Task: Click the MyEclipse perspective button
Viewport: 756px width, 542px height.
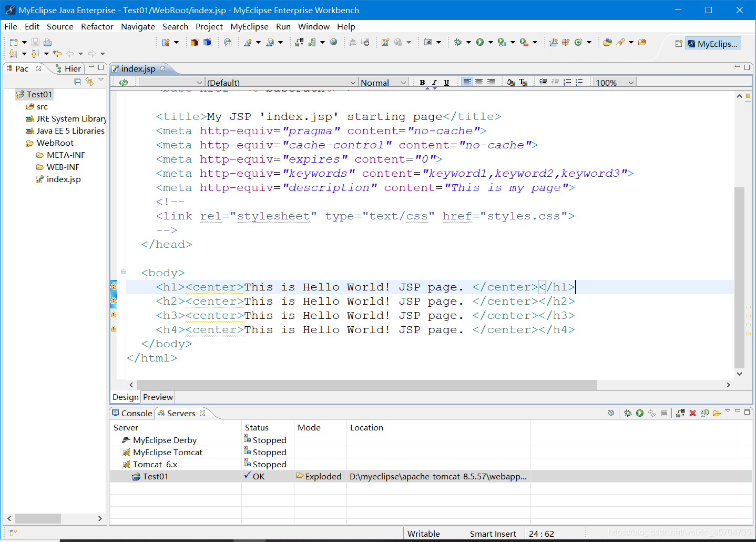Action: pos(713,44)
